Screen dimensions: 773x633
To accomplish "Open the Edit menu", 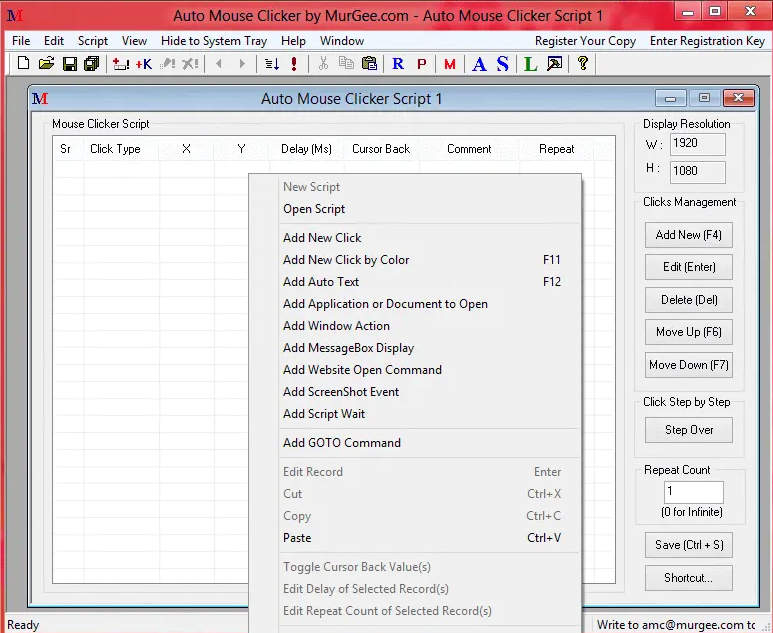I will [54, 41].
